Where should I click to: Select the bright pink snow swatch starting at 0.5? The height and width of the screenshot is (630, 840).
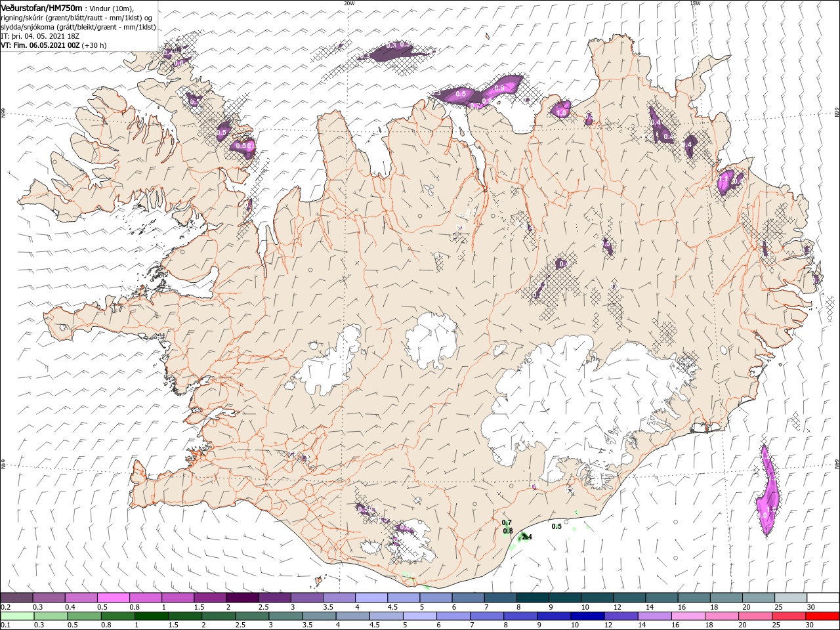[x=113, y=598]
